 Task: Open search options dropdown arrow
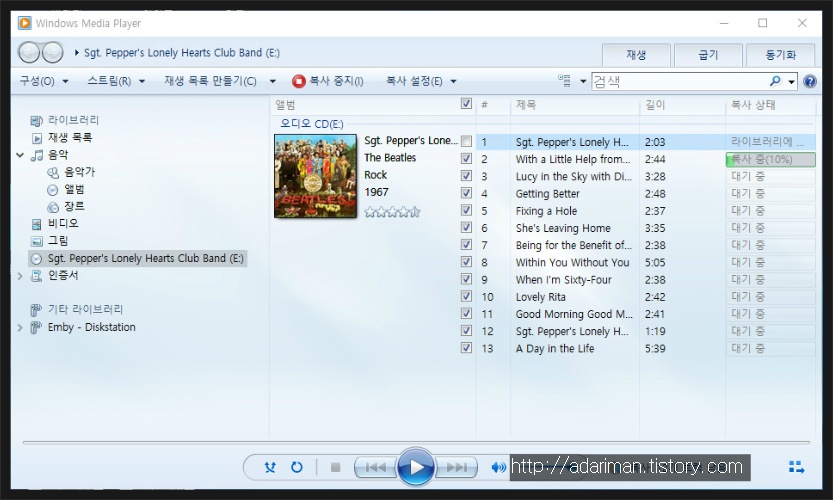click(x=792, y=81)
